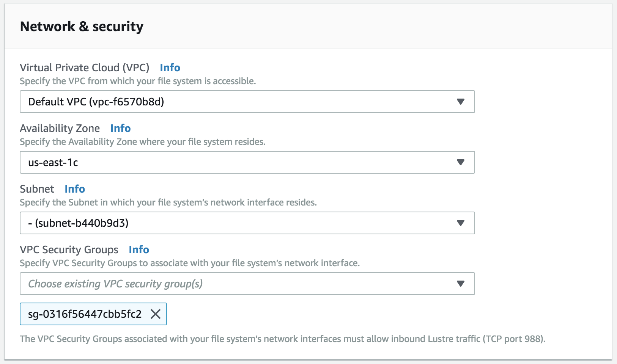Click the Lustre TCP port 988 note
617x364 pixels.
(283, 339)
